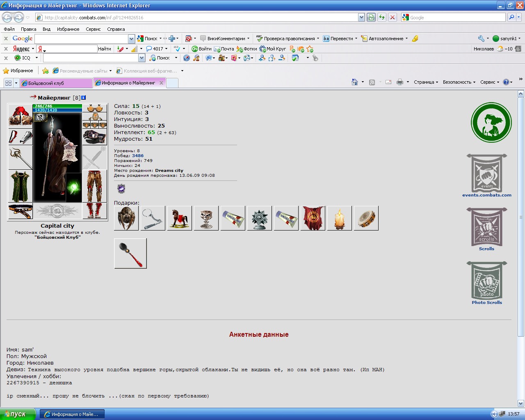Click the Информация о Майе taskbar item
Image resolution: width=525 pixels, height=420 pixels.
tap(72, 414)
